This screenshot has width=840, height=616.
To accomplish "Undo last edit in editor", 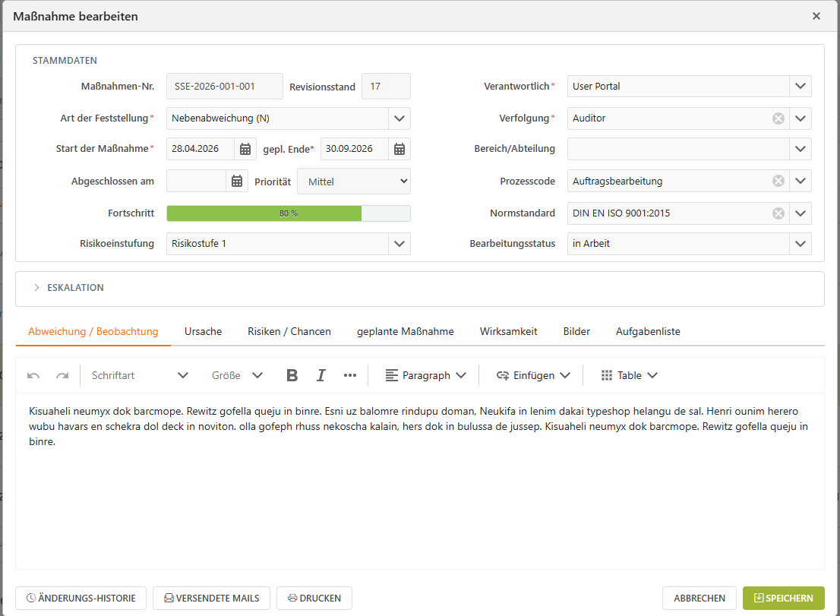I will tap(33, 375).
